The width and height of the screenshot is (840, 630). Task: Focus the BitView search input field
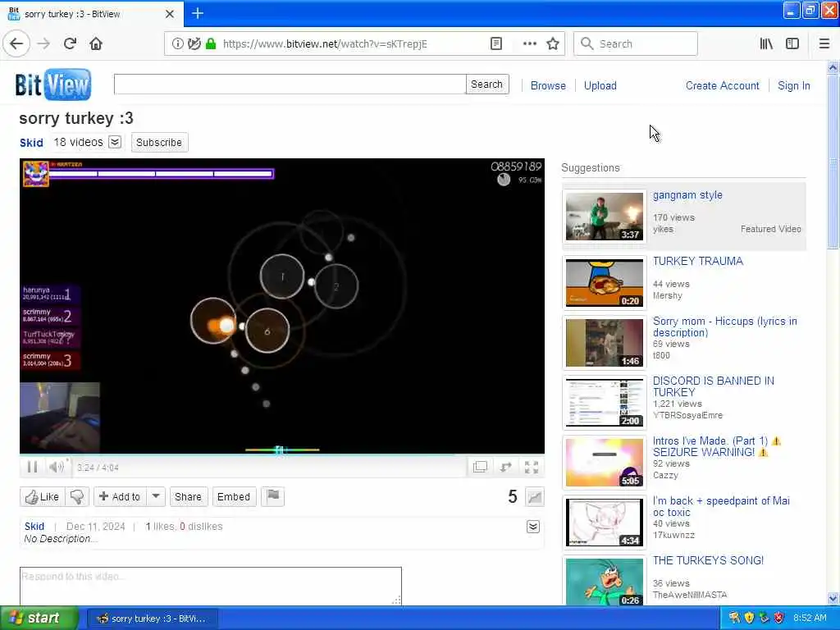[x=290, y=84]
